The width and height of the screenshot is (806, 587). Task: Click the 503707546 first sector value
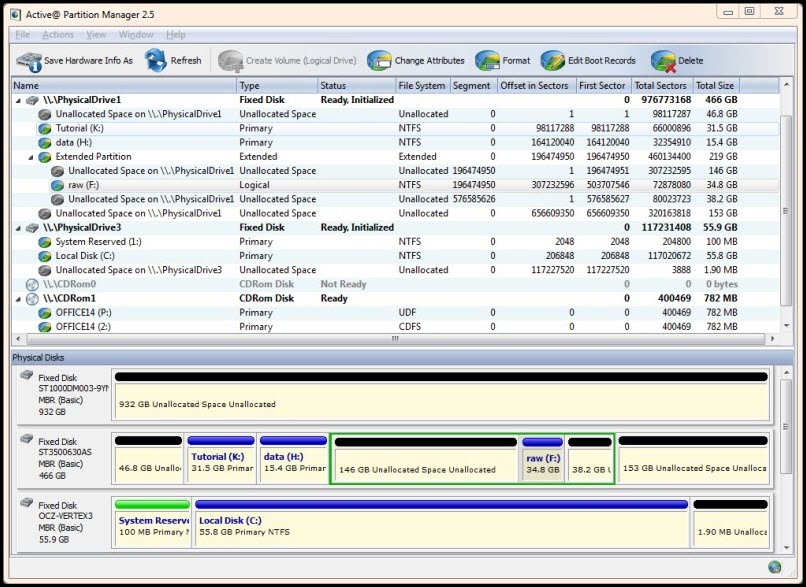[608, 185]
